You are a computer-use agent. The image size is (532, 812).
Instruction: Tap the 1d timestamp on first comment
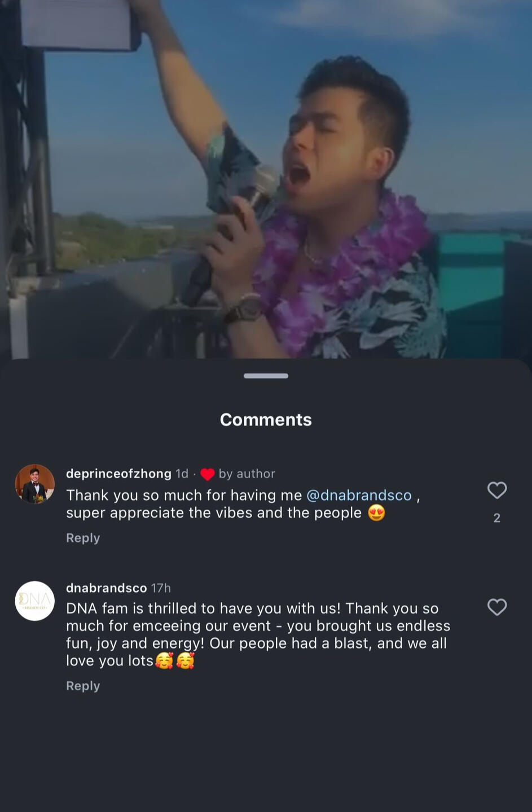click(182, 474)
